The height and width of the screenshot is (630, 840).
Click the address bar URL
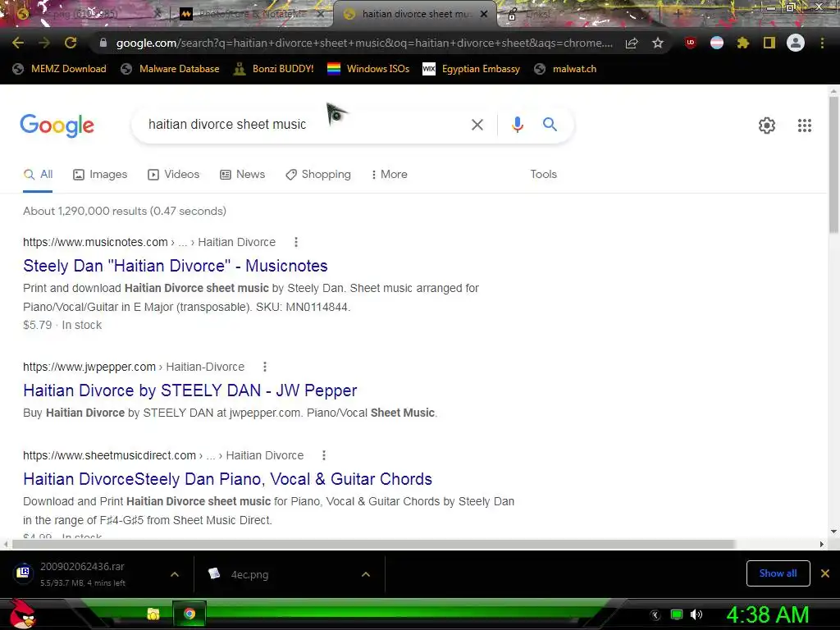point(364,43)
